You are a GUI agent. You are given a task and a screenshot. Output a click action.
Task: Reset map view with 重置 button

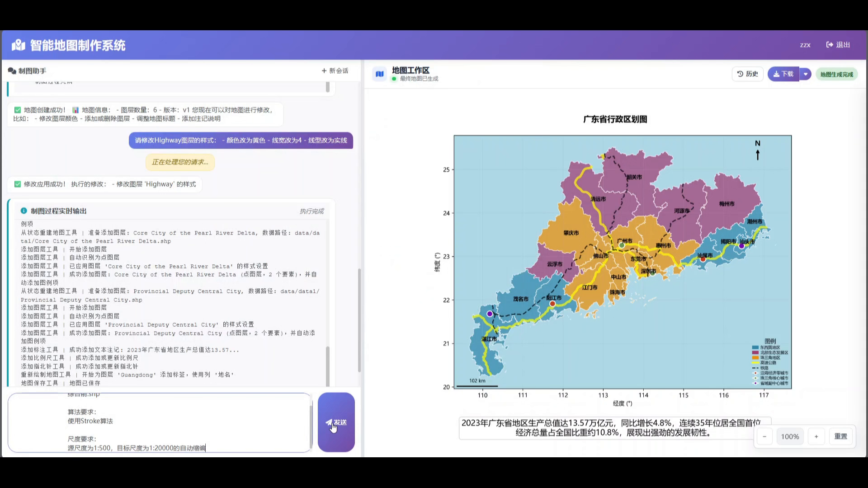[841, 436]
